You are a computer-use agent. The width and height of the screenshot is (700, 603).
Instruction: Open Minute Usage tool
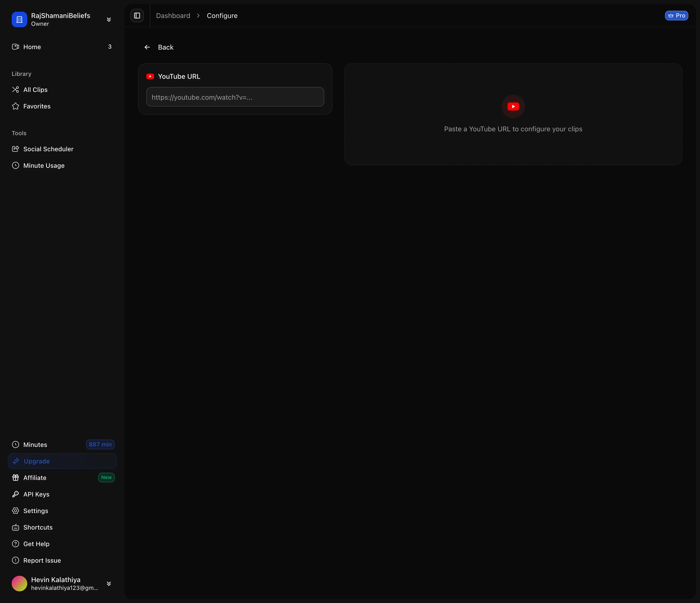62,166
